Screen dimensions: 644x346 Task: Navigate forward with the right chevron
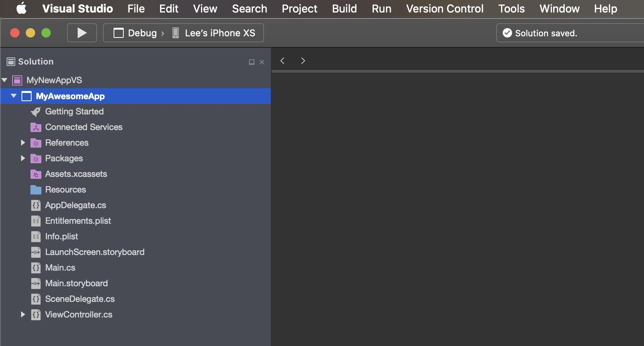point(303,61)
